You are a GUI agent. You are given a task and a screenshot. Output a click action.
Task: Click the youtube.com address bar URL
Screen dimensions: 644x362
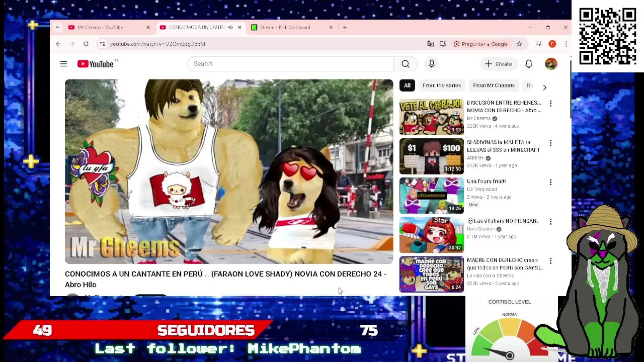click(x=157, y=44)
